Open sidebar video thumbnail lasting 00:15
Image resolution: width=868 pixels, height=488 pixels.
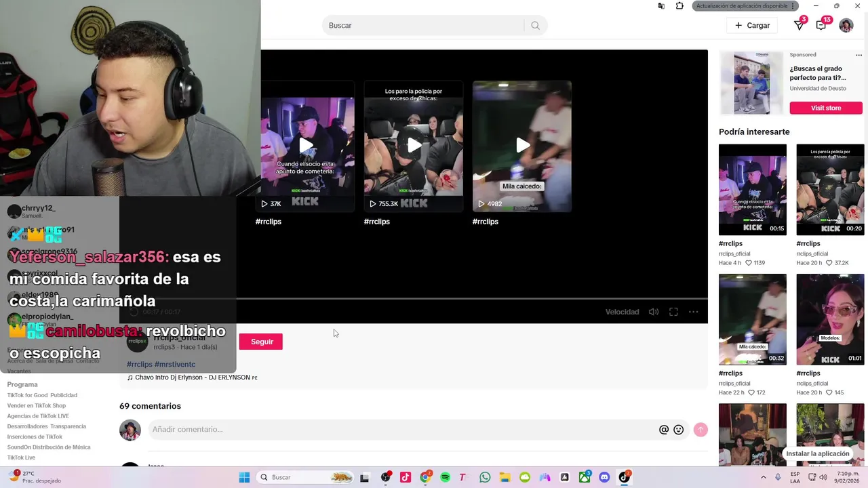coord(753,189)
